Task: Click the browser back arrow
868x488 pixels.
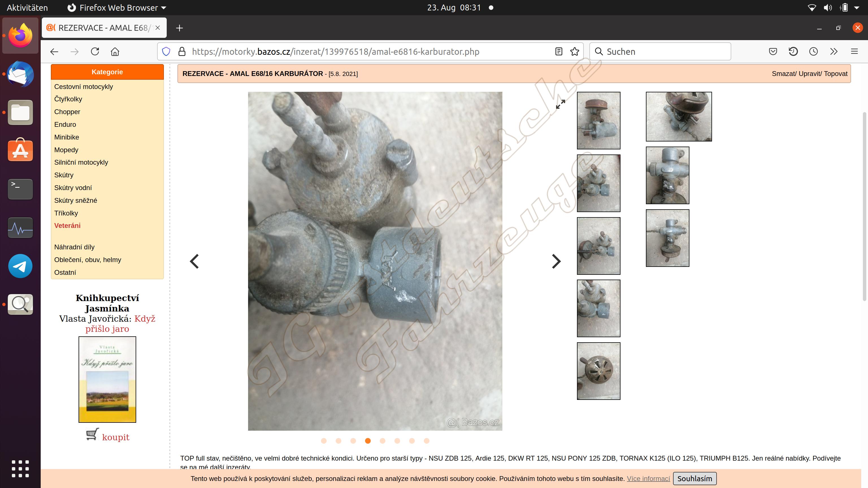Action: pos(54,51)
